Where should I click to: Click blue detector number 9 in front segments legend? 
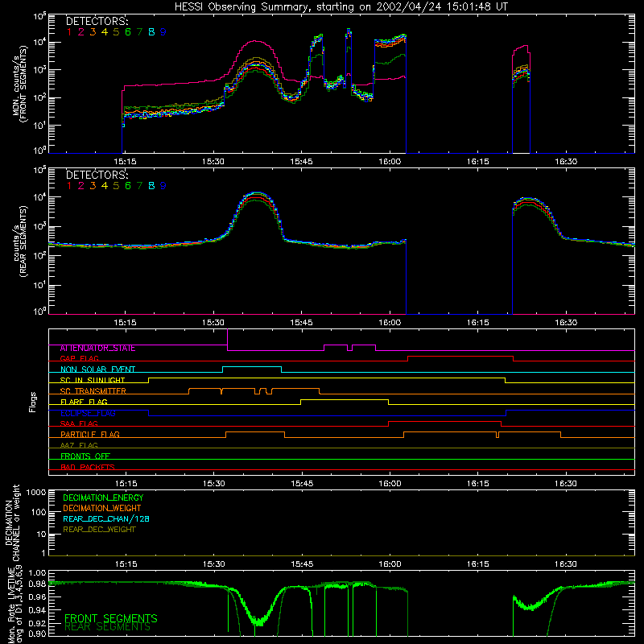click(163, 32)
